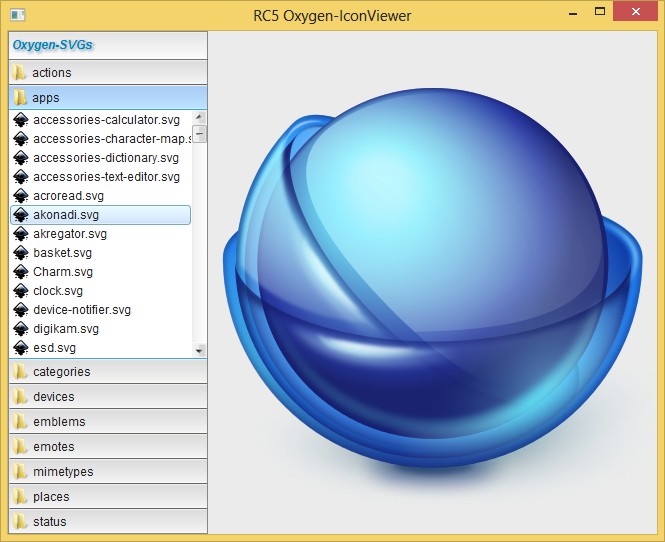Click the Inkscape icon next to acroread.svg
Image resolution: width=665 pixels, height=542 pixels.
[x=20, y=196]
